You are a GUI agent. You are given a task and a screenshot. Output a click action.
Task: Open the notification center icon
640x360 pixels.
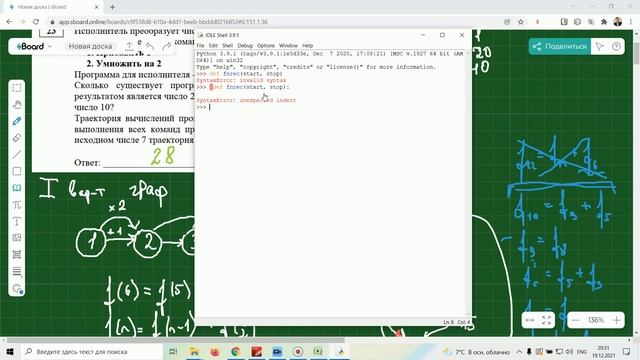click(x=627, y=351)
